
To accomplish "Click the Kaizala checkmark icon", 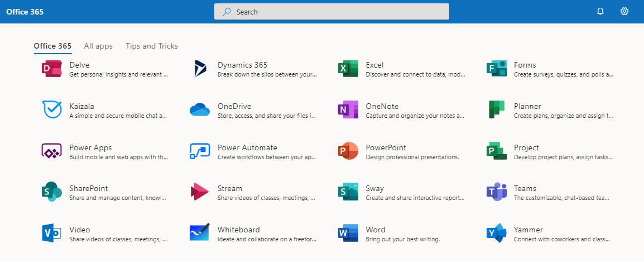I will click(x=52, y=110).
